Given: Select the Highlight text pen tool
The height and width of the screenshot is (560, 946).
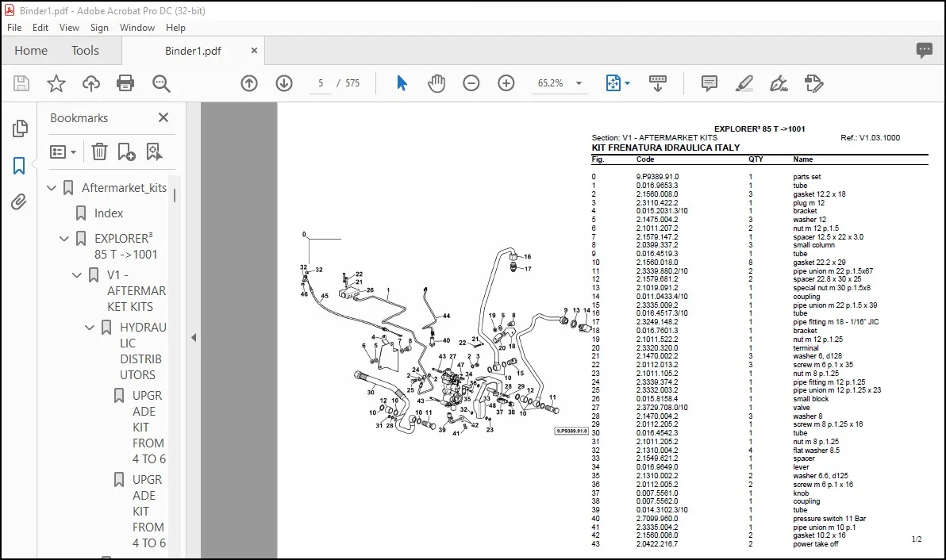Looking at the screenshot, I should pos(744,83).
